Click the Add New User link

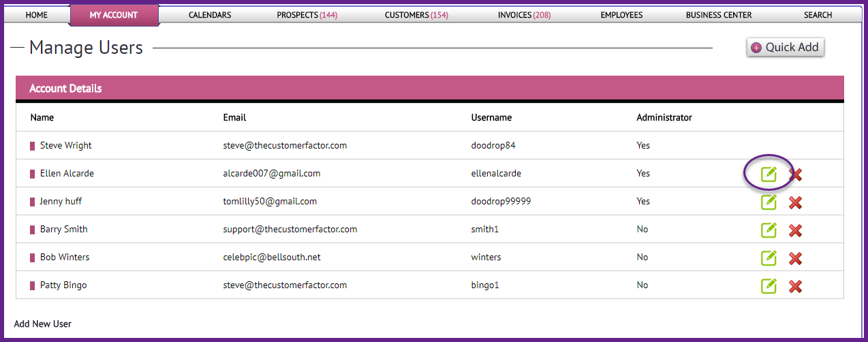pyautogui.click(x=43, y=324)
